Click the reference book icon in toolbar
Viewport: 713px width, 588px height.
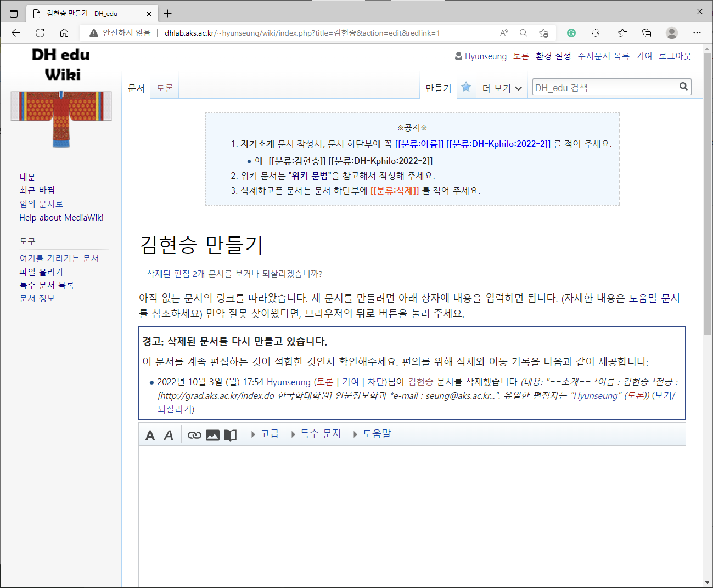pos(231,435)
